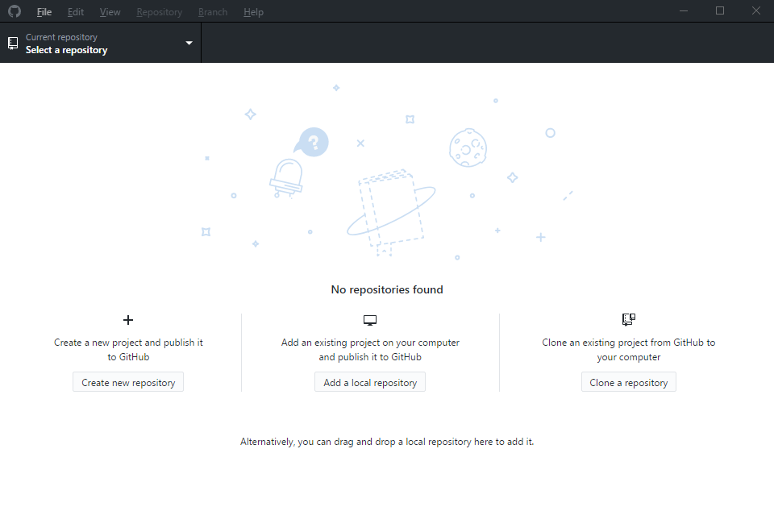The width and height of the screenshot is (774, 532).
Task: Open the Select a repository picker
Action: pyautogui.click(x=66, y=49)
